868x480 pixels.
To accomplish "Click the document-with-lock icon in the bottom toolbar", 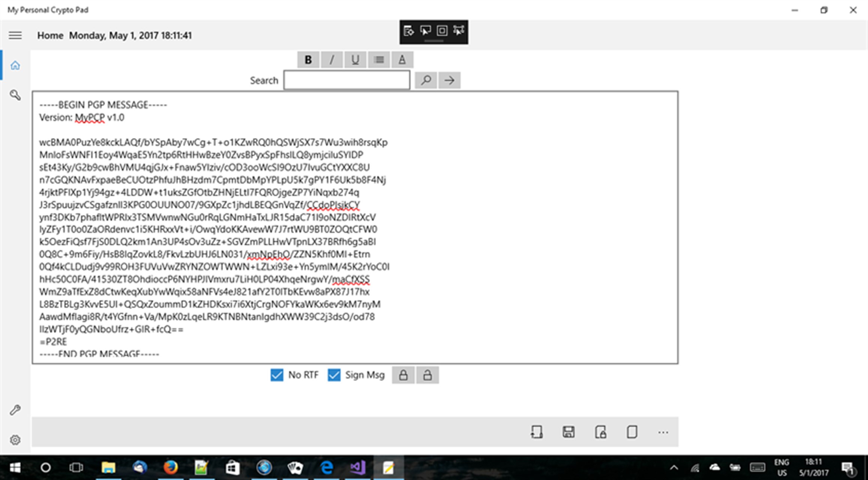I will (x=601, y=432).
